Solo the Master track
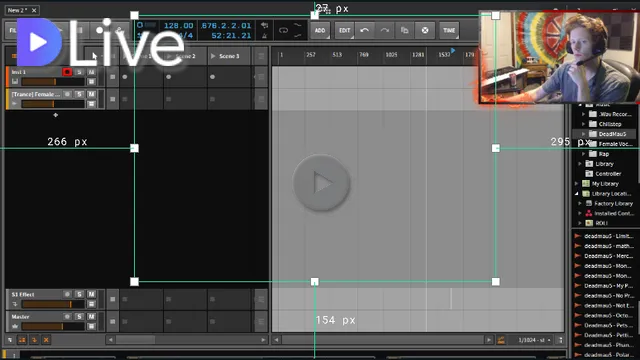640x360 pixels. (x=80, y=317)
